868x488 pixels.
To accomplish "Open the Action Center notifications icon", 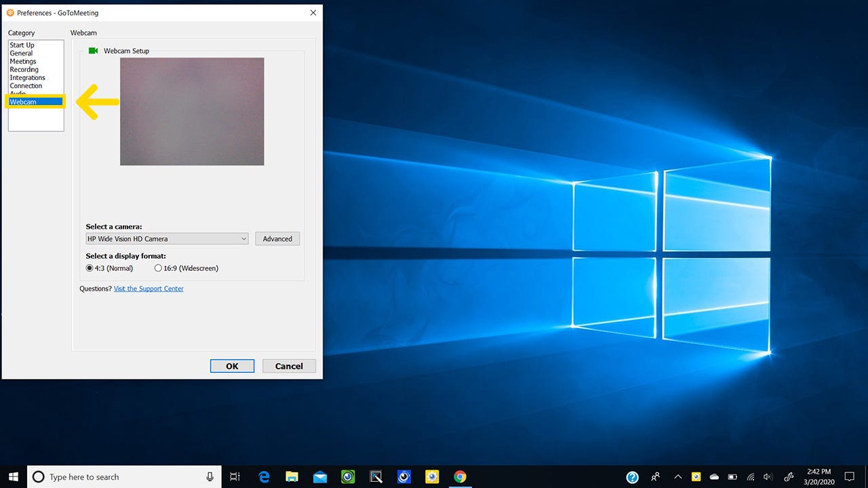I will (850, 477).
